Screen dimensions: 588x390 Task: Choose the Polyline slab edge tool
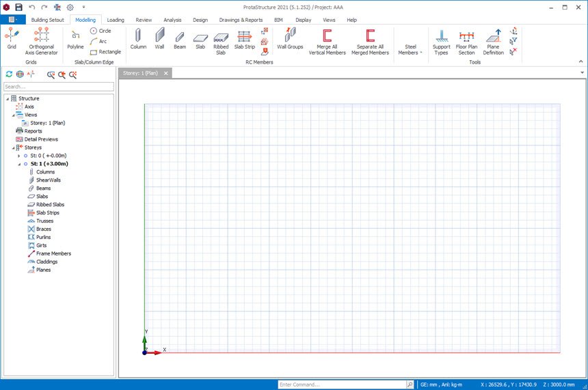[75, 40]
